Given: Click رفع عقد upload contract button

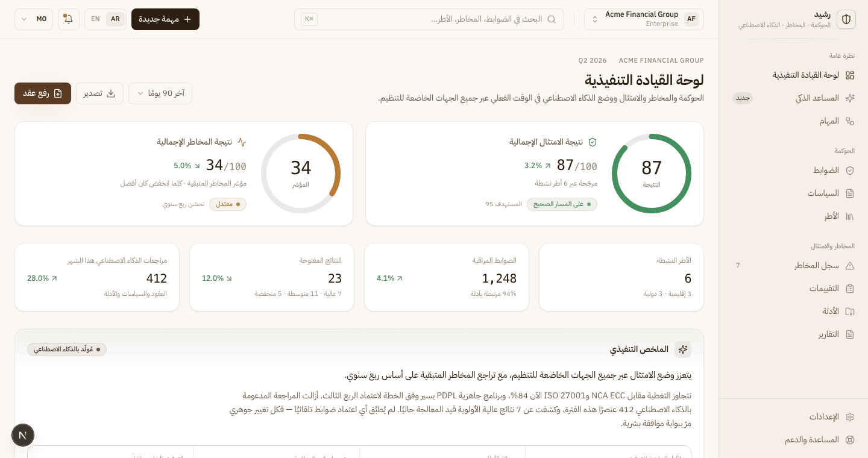Looking at the screenshot, I should pos(43,93).
